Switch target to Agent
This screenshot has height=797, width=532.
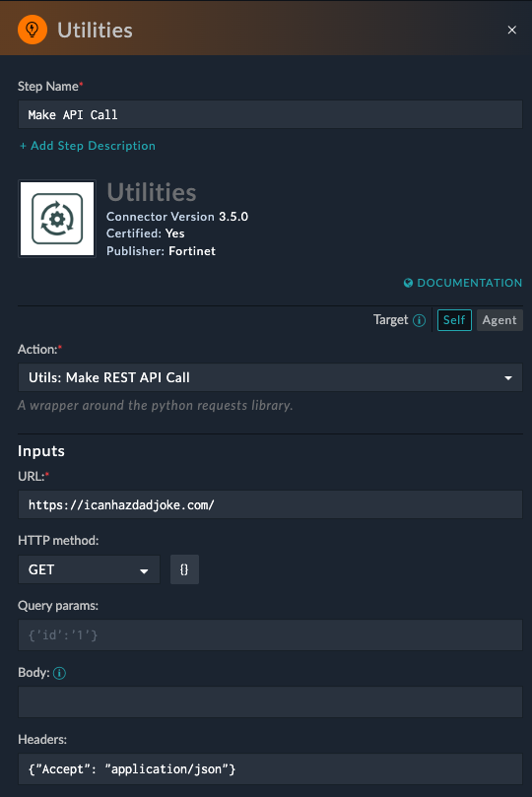click(x=499, y=320)
